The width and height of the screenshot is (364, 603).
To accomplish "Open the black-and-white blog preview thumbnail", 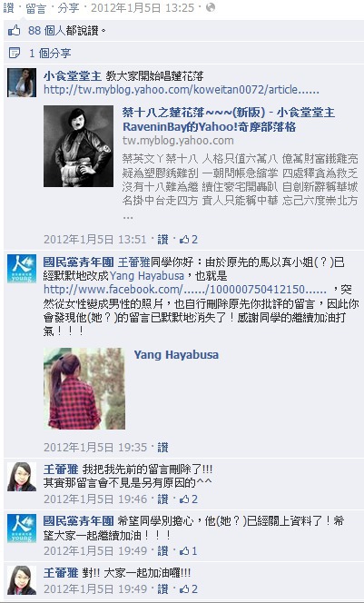I will (x=78, y=146).
